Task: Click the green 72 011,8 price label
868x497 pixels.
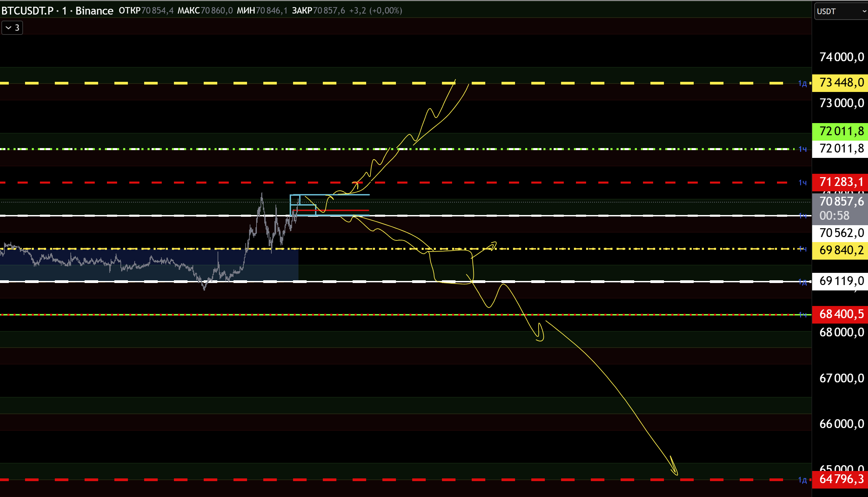Action: coord(840,131)
